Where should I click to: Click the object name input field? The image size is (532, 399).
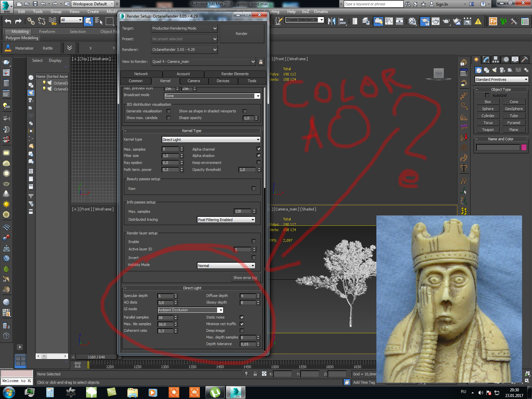(x=498, y=147)
